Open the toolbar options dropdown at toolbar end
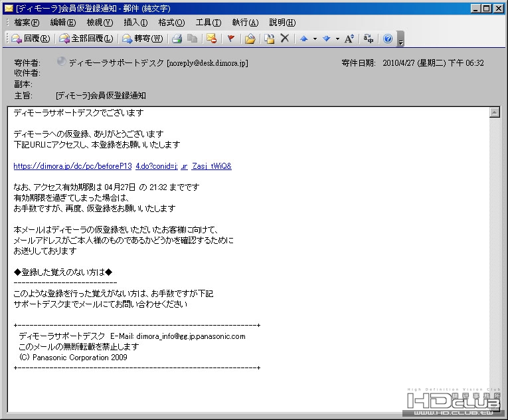The image size is (508, 420). click(x=401, y=39)
